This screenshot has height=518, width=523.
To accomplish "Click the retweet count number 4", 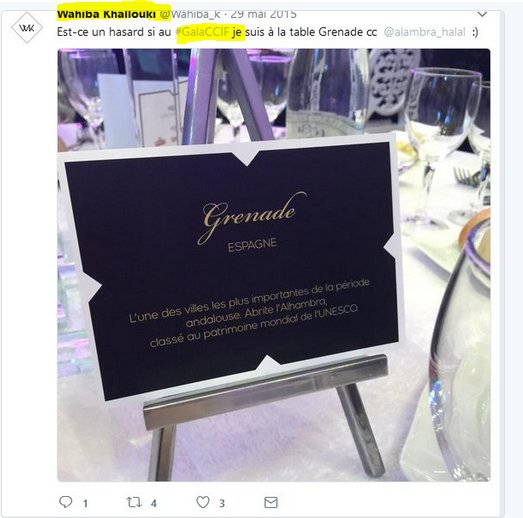I will (x=154, y=503).
